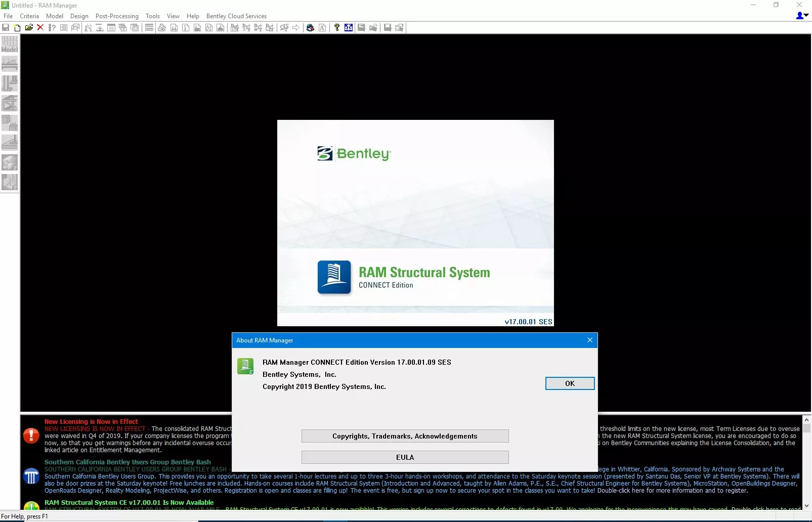Viewport: 812px width, 522px height.
Task: Open the Help menu
Action: click(x=193, y=16)
